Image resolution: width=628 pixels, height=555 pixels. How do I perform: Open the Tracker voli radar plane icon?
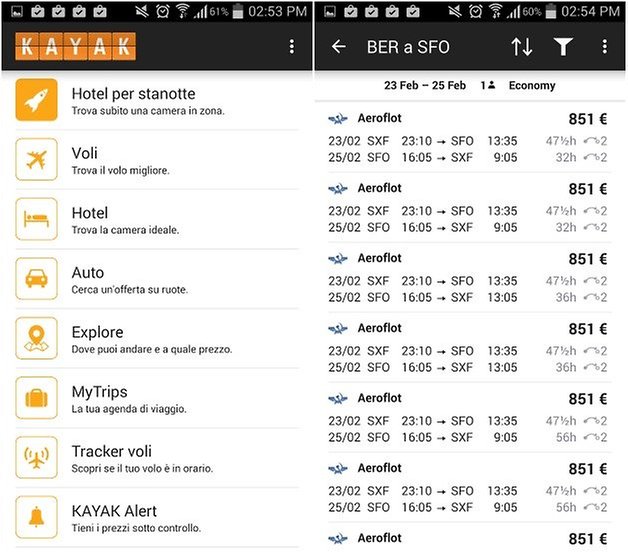36,458
